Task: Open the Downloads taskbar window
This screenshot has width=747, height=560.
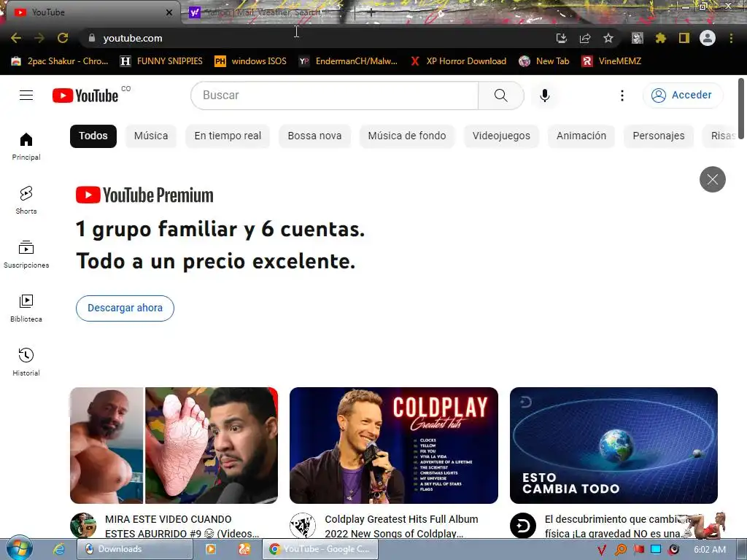Action: click(134, 549)
